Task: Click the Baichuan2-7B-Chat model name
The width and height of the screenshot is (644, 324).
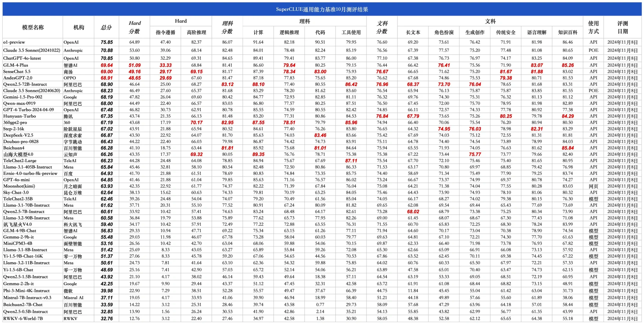Action: (23, 304)
